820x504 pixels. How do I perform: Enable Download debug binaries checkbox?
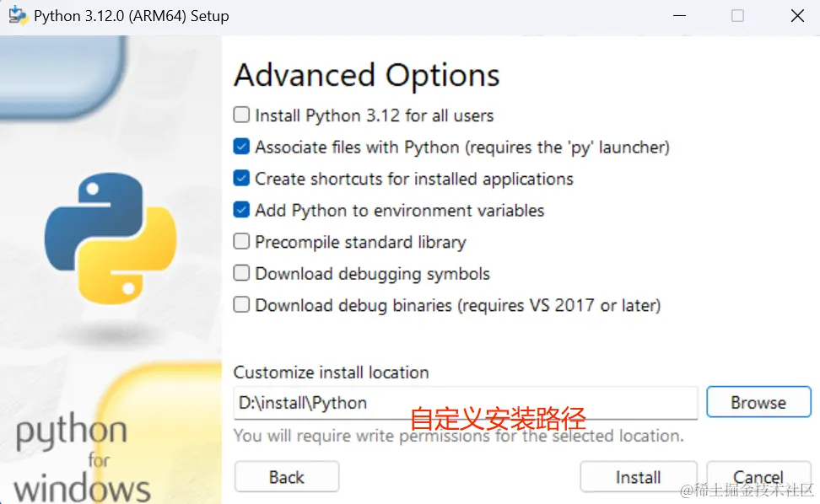(242, 305)
